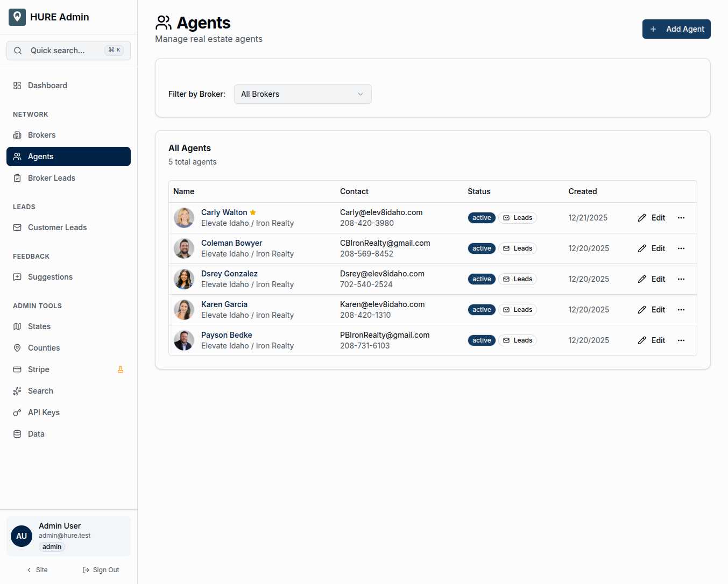Viewport: 728px width, 584px height.
Task: Open the Counties admin section
Action: 44,348
